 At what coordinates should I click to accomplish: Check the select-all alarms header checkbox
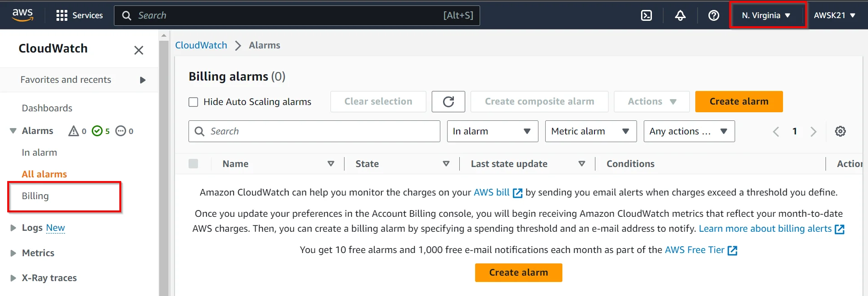point(193,164)
